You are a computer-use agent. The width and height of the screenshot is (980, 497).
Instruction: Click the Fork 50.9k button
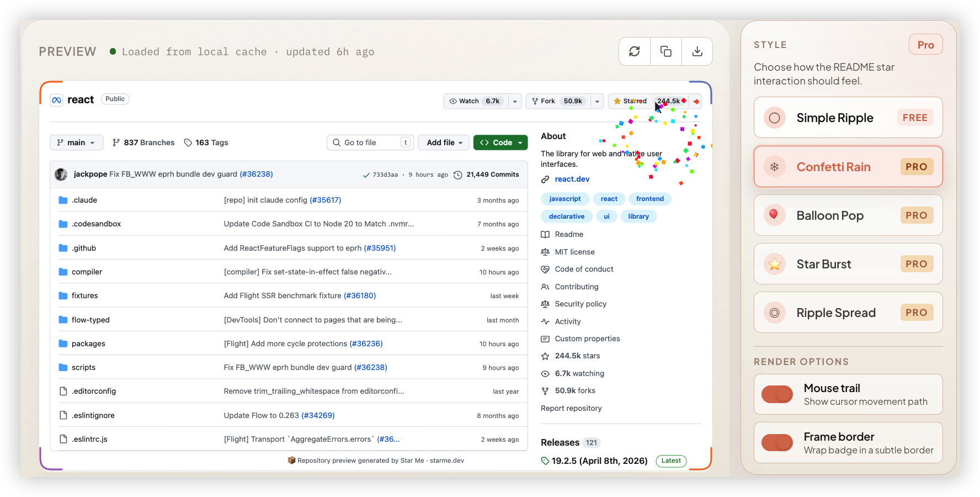558,102
